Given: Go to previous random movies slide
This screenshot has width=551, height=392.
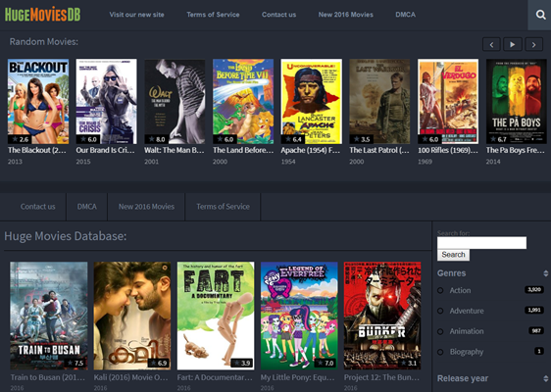Looking at the screenshot, I should pos(491,45).
